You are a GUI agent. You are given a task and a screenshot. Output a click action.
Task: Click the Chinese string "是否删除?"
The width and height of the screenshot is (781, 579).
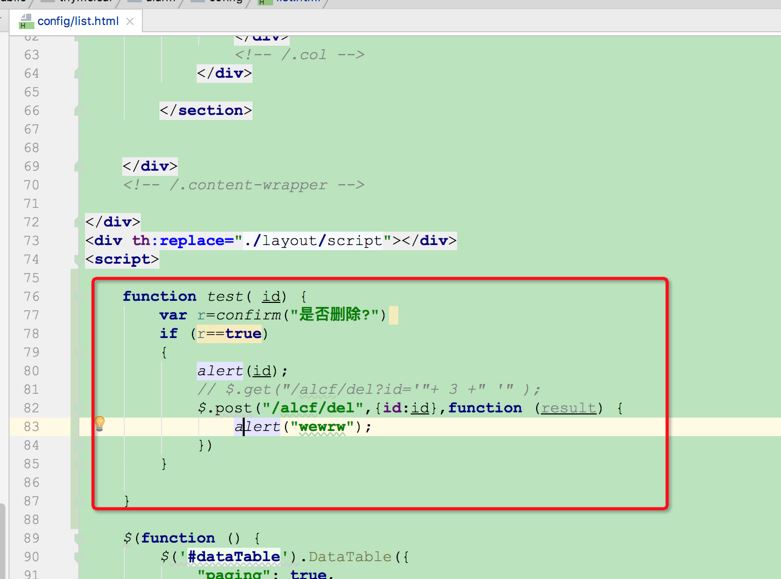[335, 315]
